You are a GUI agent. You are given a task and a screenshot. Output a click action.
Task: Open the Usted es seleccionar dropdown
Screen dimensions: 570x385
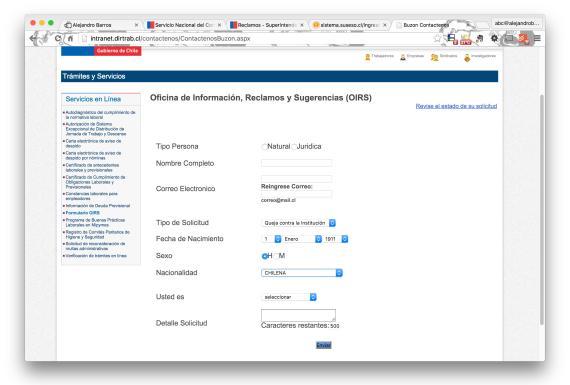tap(289, 297)
